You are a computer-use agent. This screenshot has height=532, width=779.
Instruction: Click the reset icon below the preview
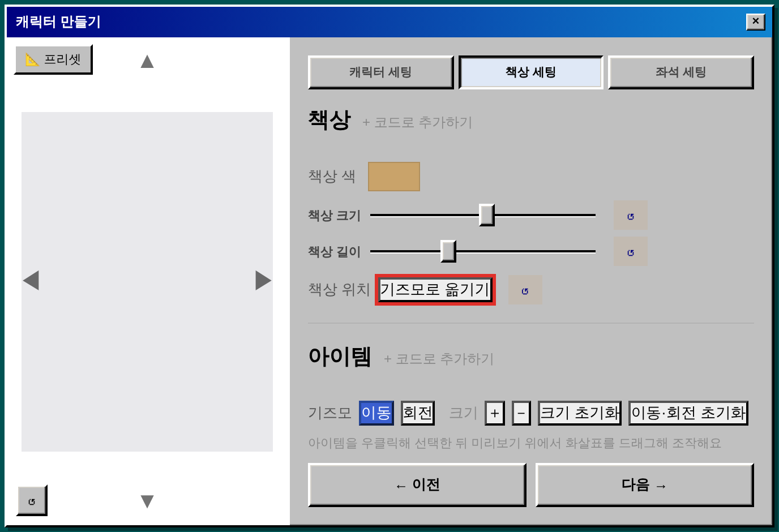pos(32,501)
